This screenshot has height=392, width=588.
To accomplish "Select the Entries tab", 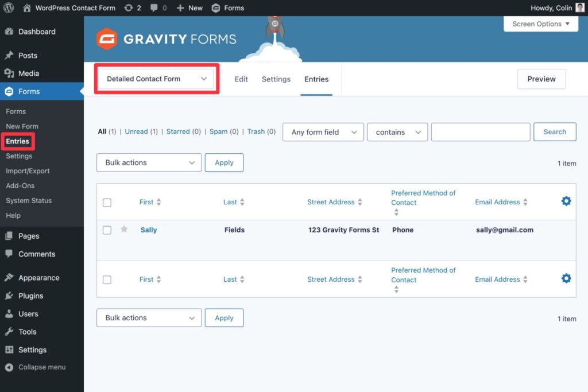I will [316, 79].
